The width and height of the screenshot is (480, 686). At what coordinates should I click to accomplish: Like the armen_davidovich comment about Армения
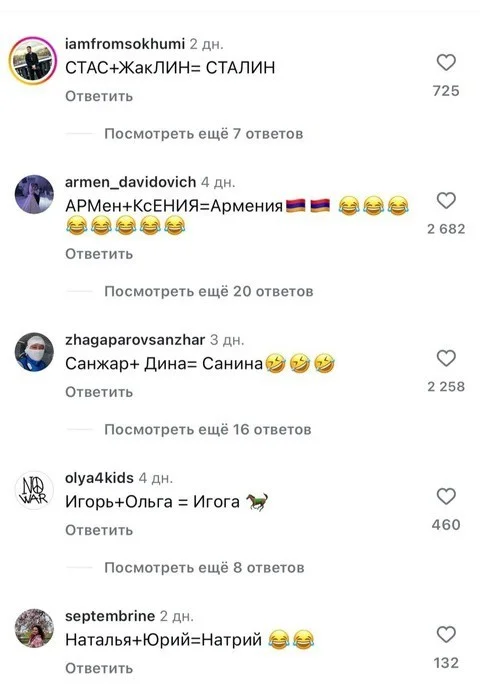click(x=446, y=200)
